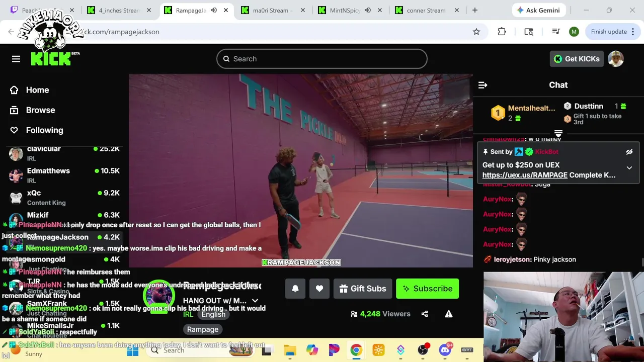Switch to the ma0ri Stream tab
Viewport: 644px width, 362px height.
point(273,10)
